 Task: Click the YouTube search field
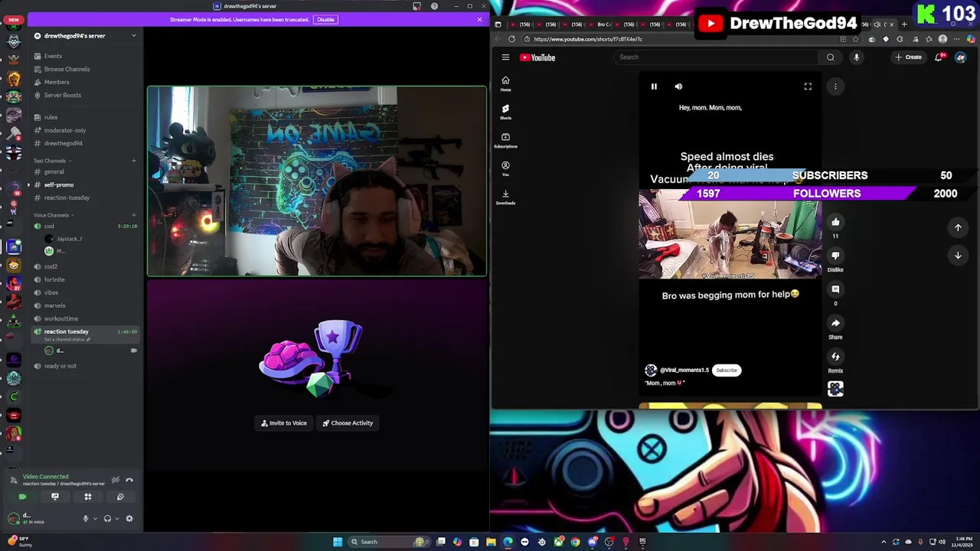coord(716,57)
